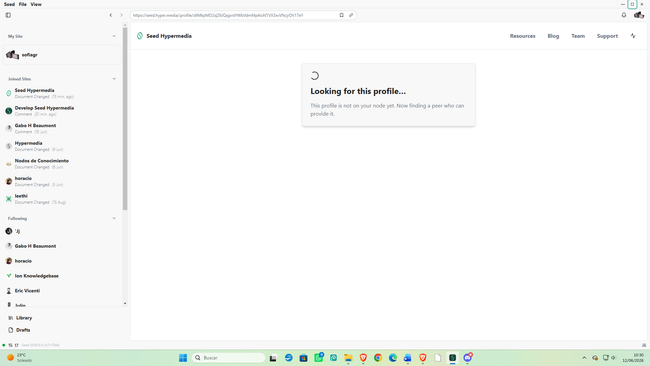
Task: Open Gabo H Beaumont in Following
Action: click(62, 246)
